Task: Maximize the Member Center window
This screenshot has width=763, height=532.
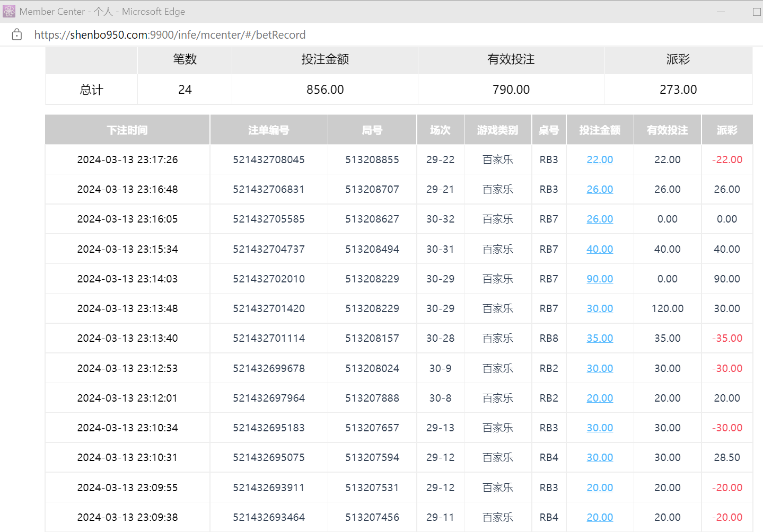Action: click(x=757, y=12)
